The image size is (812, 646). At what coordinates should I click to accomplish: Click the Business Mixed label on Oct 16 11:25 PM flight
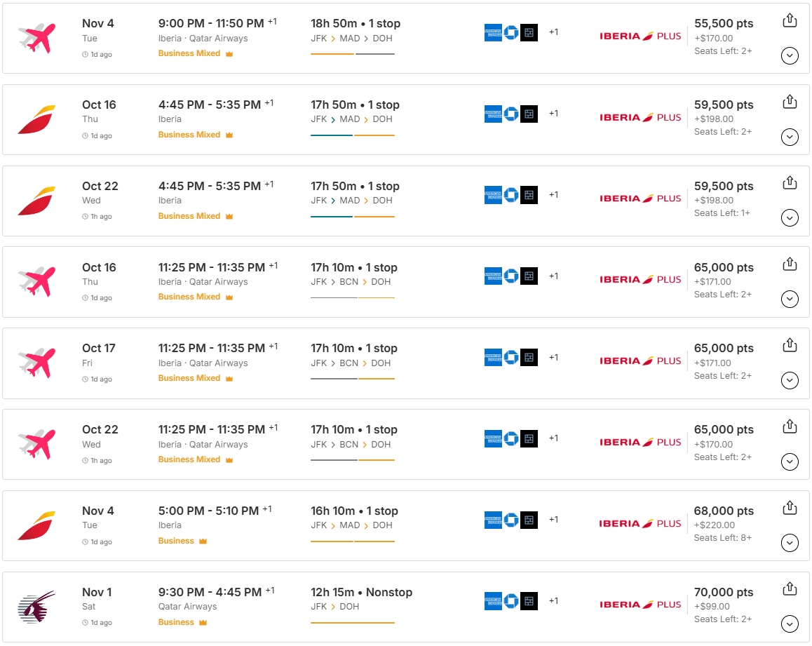click(x=189, y=297)
